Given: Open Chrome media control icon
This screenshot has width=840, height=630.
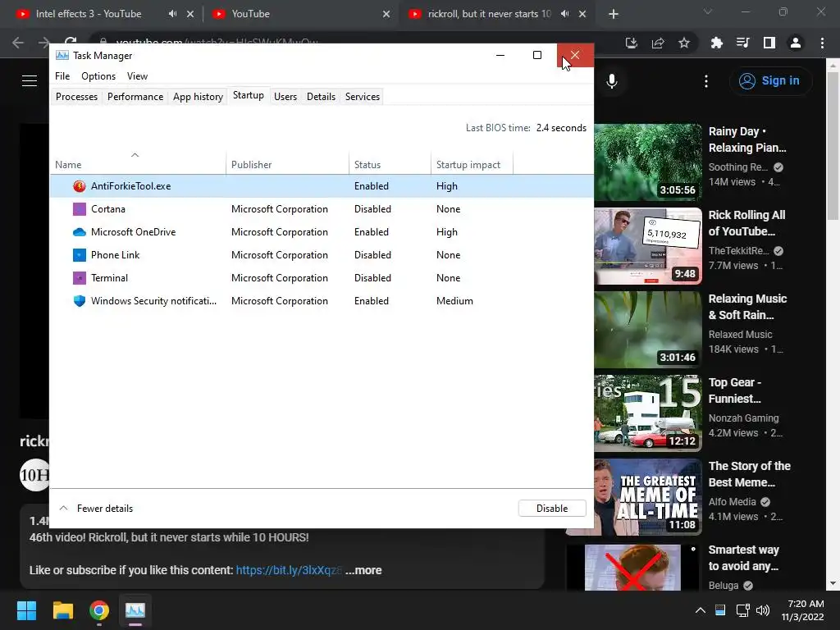Looking at the screenshot, I should click(743, 43).
